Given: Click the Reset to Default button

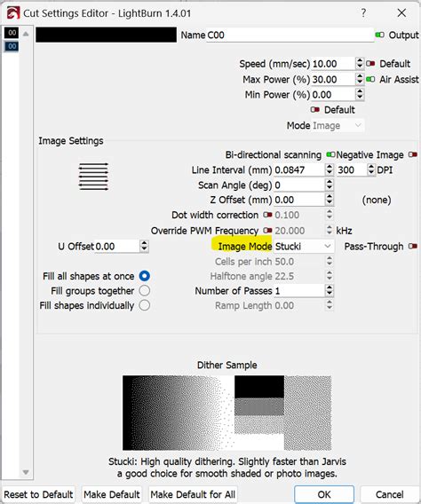Looking at the screenshot, I should tap(38, 494).
